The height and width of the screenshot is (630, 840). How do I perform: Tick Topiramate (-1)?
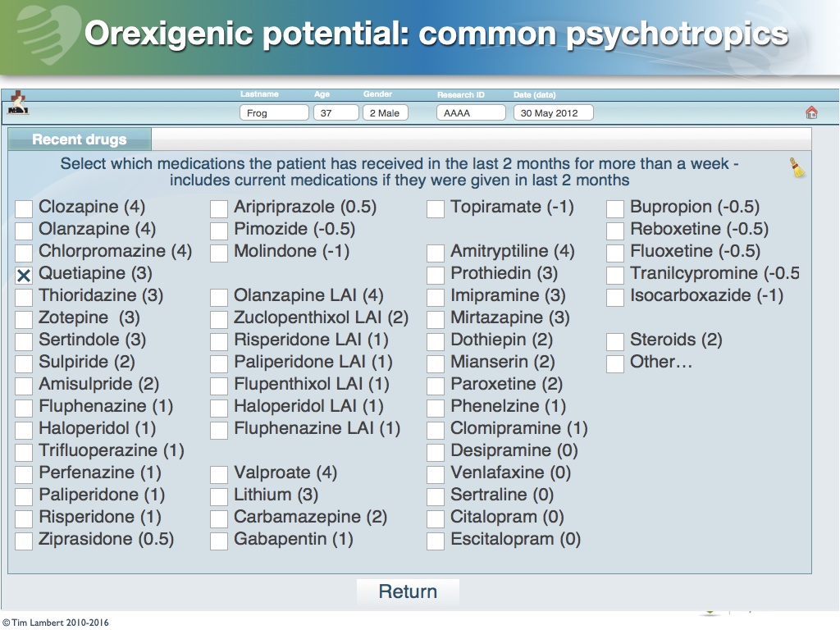[435, 208]
